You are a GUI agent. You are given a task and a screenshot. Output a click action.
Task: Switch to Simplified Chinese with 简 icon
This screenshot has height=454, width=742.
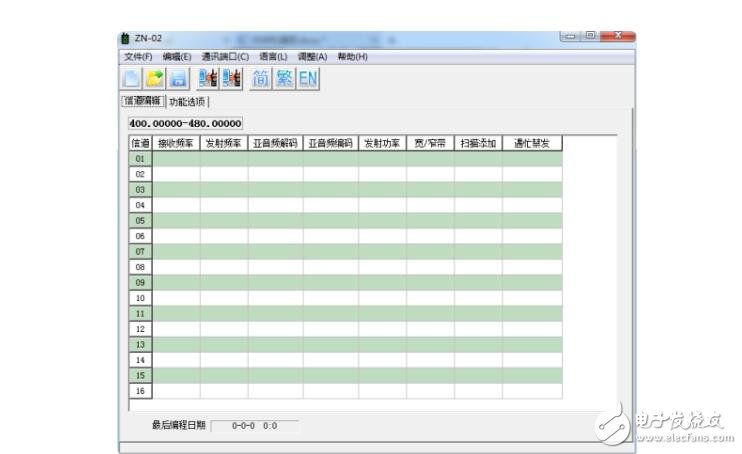pyautogui.click(x=261, y=78)
